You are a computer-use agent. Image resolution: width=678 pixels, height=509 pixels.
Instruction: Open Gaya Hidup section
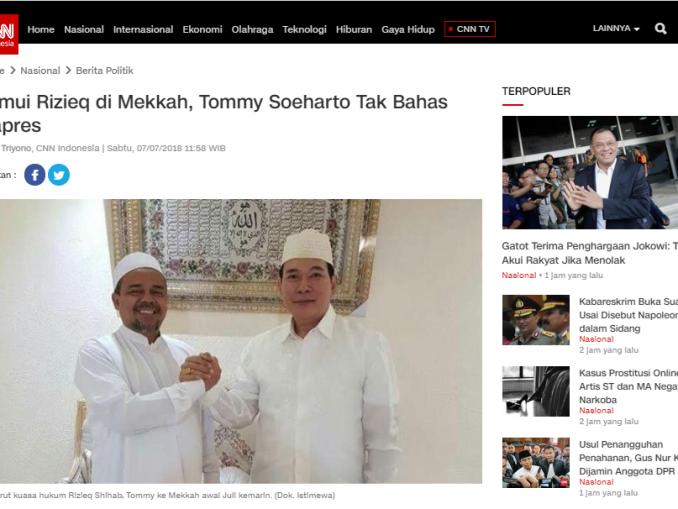[408, 29]
